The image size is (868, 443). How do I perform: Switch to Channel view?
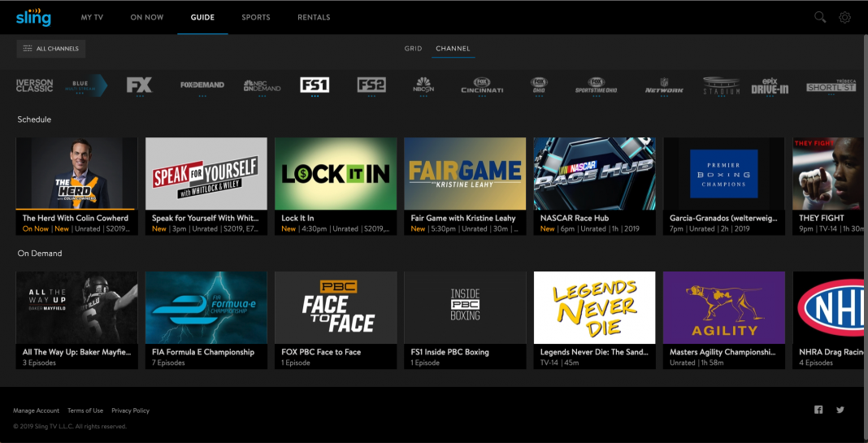453,49
